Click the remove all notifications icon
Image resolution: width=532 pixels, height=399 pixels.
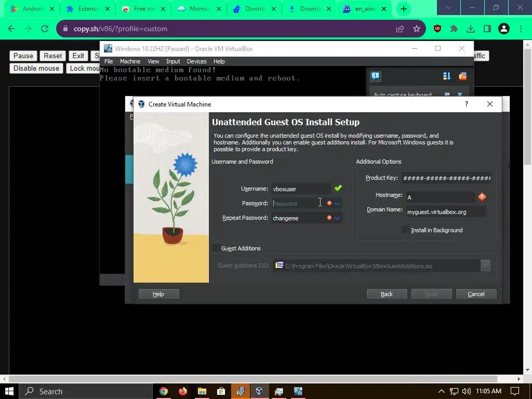point(462,76)
